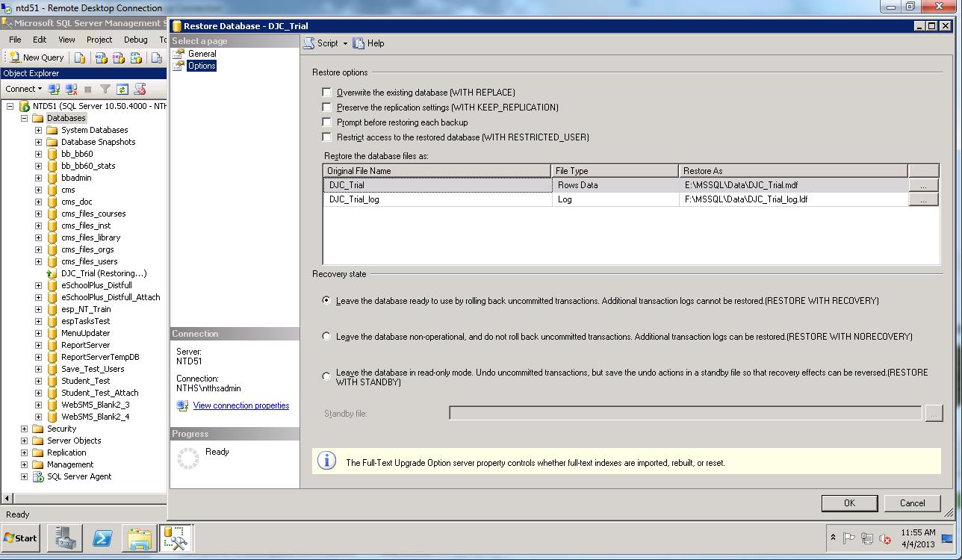Open the Edit menu
Screen dimensions: 962x560
(40, 40)
